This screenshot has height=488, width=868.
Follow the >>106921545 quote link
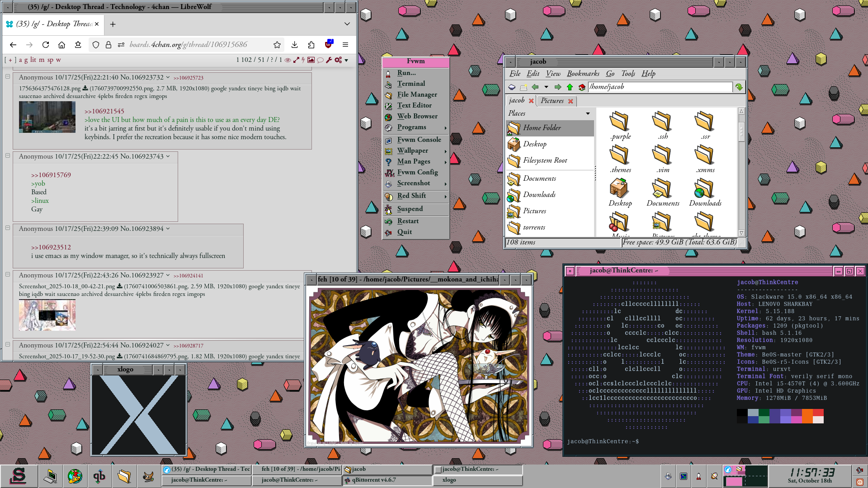104,111
